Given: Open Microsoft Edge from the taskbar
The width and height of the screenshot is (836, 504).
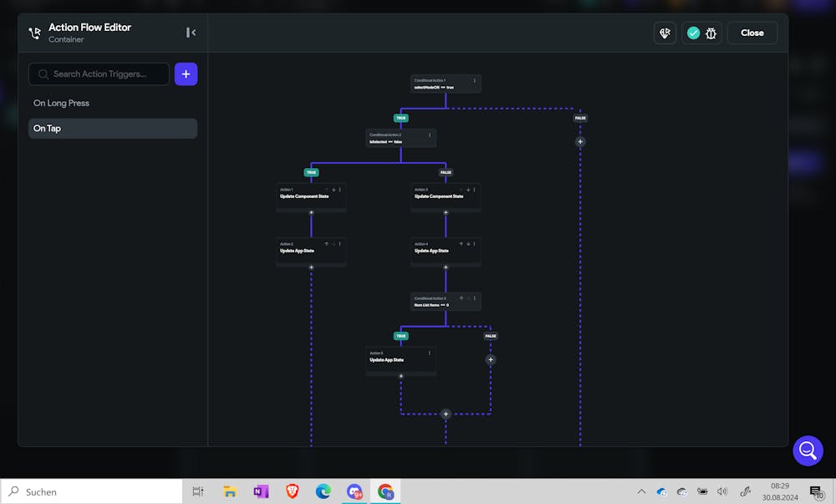Looking at the screenshot, I should coord(324,492).
